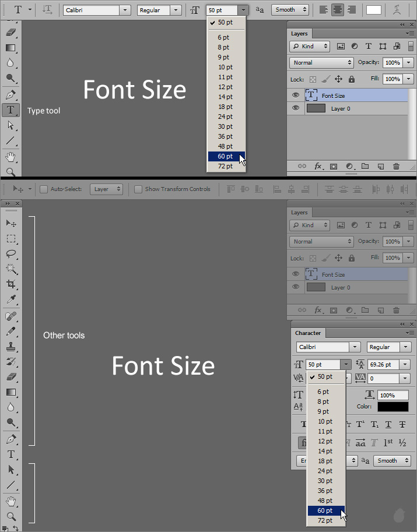417x532 pixels.
Task: Choose 24 pt in the Character panel size list
Action: (x=325, y=471)
